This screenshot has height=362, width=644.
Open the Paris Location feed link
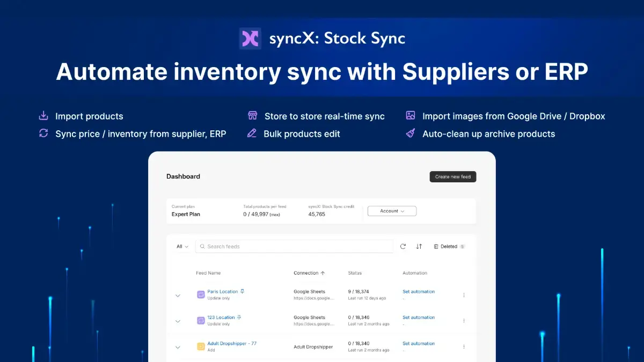tap(223, 292)
